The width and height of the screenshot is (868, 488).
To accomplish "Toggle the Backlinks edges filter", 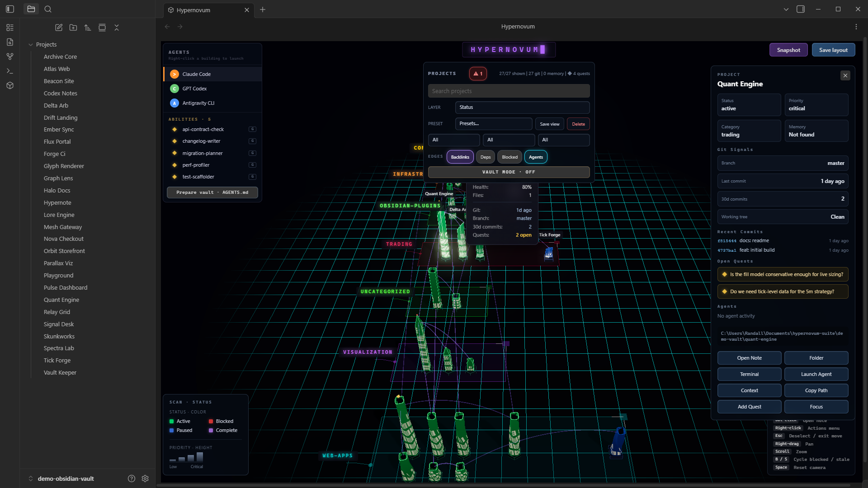I will coord(460,157).
